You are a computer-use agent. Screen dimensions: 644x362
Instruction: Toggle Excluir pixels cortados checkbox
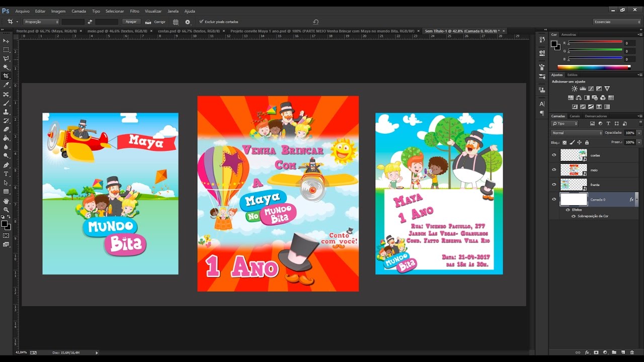coord(201,22)
